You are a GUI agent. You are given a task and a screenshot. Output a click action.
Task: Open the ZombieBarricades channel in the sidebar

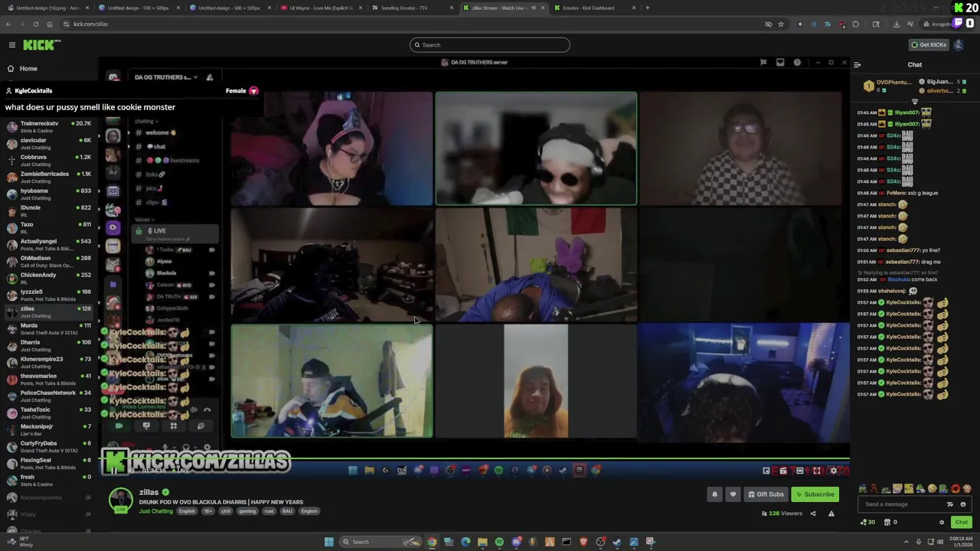47,178
